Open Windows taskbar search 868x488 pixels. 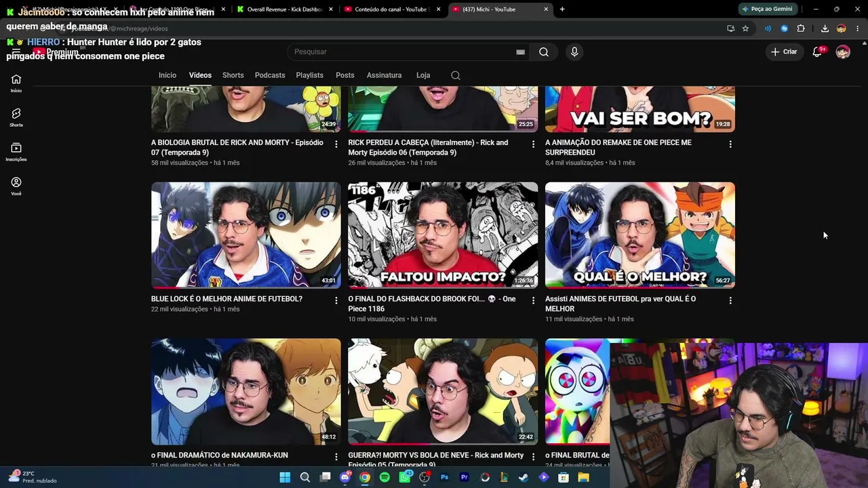305,477
